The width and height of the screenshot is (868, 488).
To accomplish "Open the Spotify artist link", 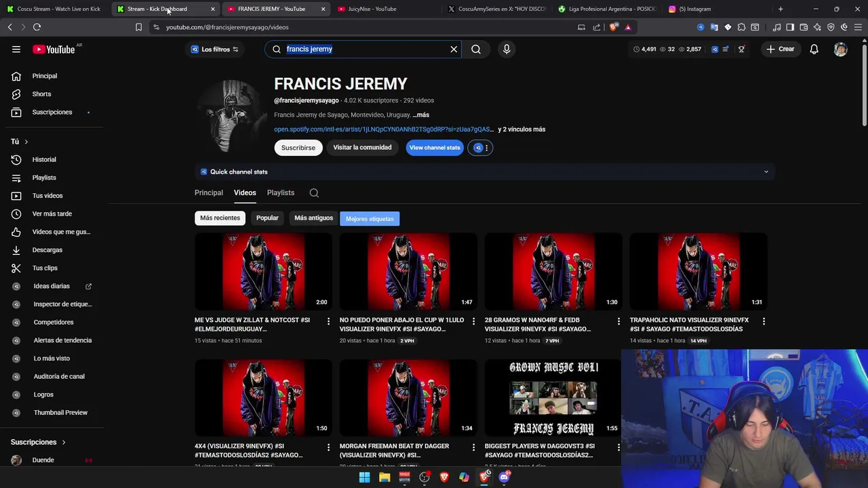I will point(384,129).
